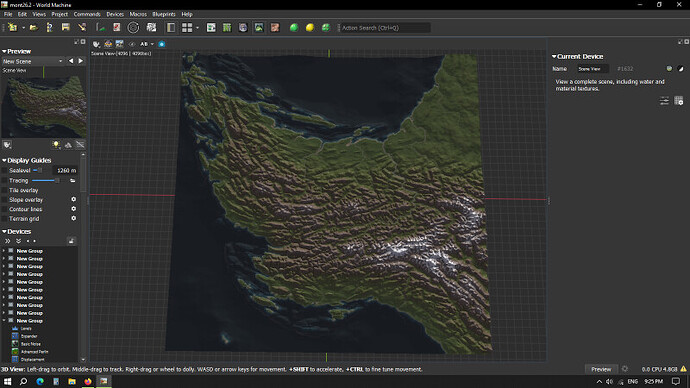Screen dimensions: 690x388
Task: Open the Macros menu
Action: click(x=138, y=14)
